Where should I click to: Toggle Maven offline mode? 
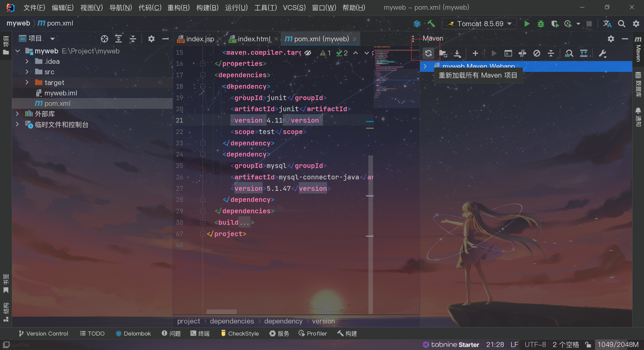(x=522, y=53)
